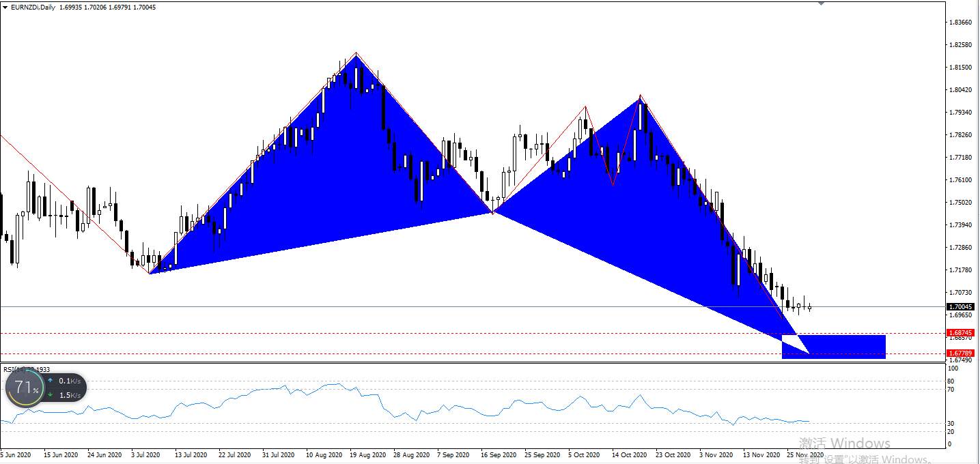Screen dimensions: 980x464
Task: Click the 13 Jul 2020 date label
Action: tap(191, 454)
